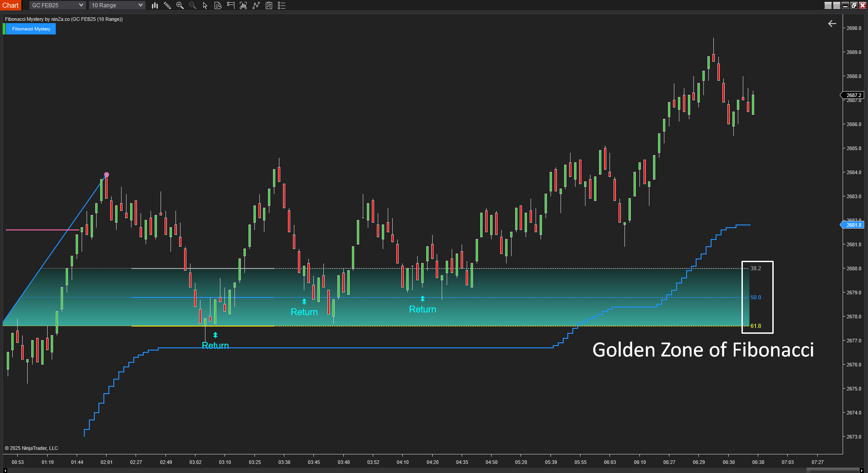Screen dimensions: 868x473
Task: Open the Chart Trader panel icon
Action: tap(230, 5)
